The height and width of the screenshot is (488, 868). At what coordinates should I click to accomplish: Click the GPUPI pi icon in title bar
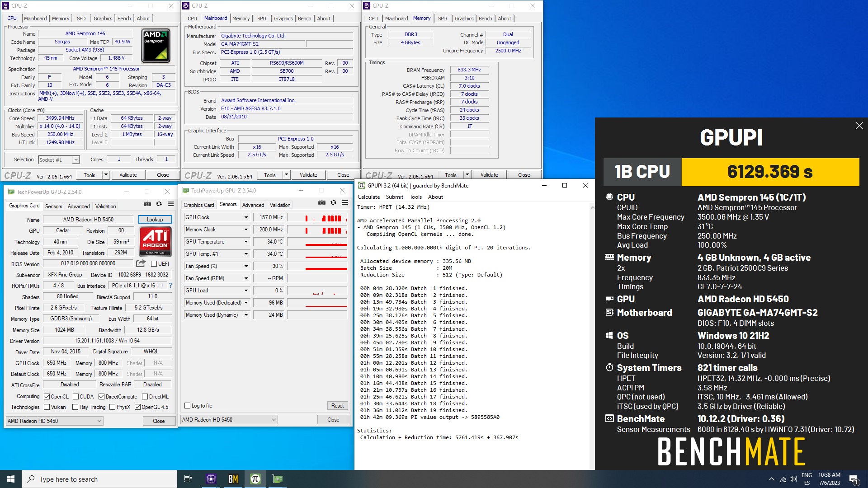pyautogui.click(x=362, y=185)
